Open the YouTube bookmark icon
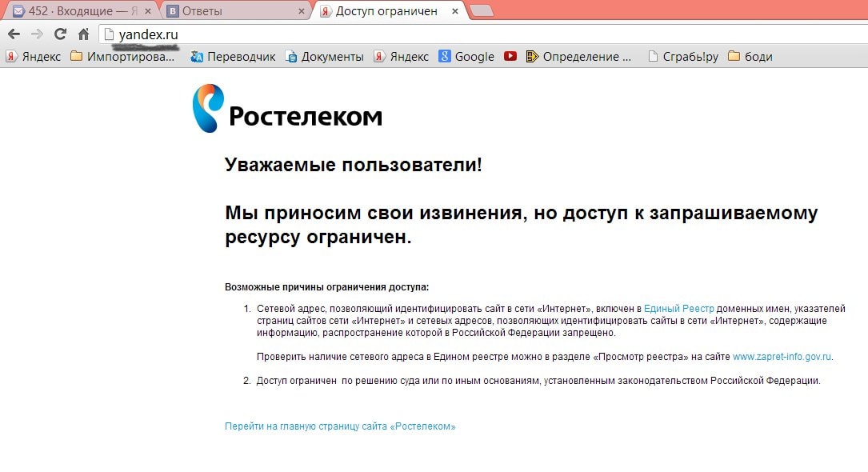Screen dimensions: 868x472 (510, 56)
